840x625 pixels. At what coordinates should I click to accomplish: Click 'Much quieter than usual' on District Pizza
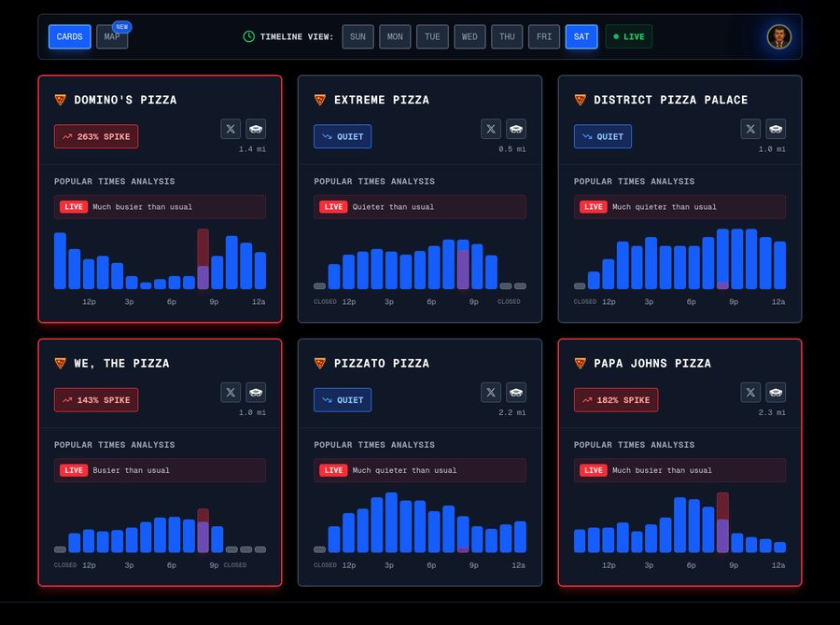pyautogui.click(x=665, y=207)
